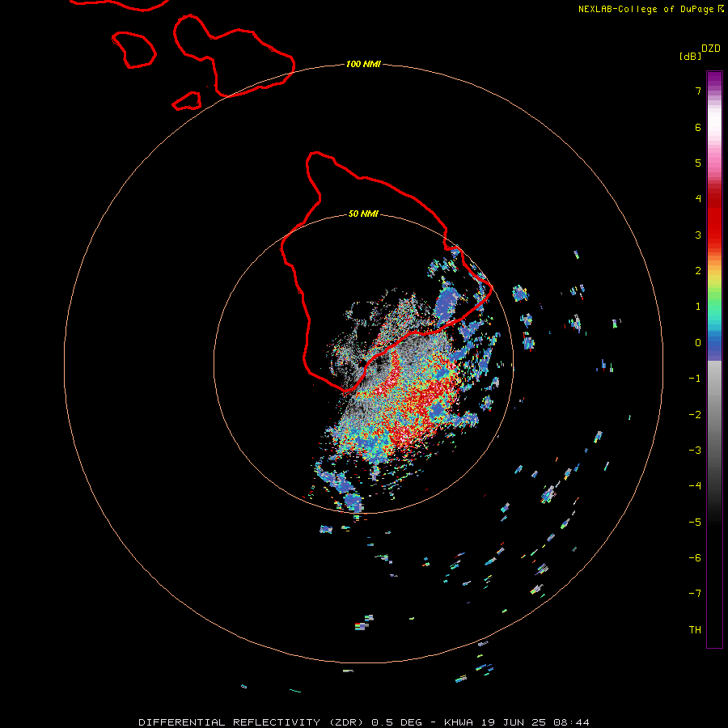Screen dimensions: 728x728
Task: Click the 5 value on color scale
Action: point(698,163)
